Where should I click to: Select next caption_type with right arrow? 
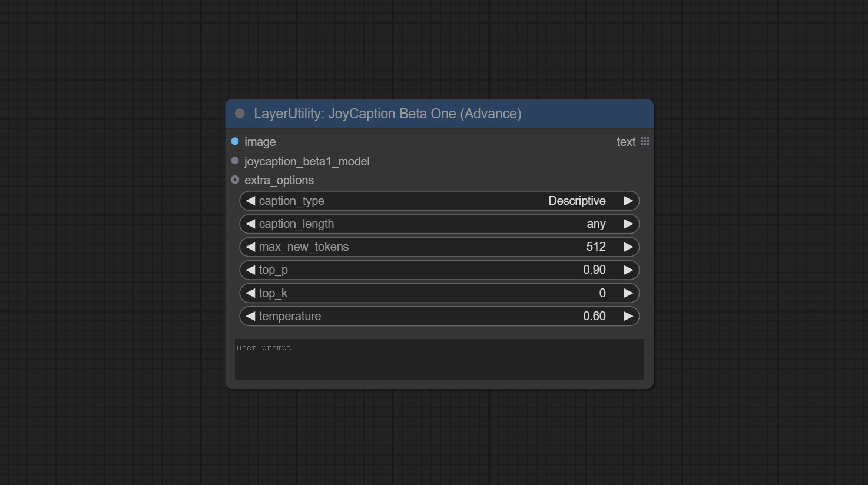tap(628, 201)
